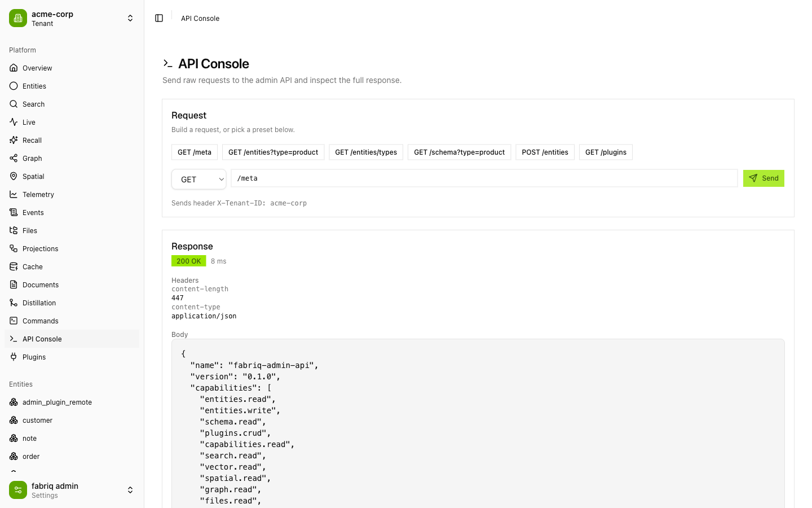Click the Distillation branch icon
The width and height of the screenshot is (812, 508).
pos(14,303)
